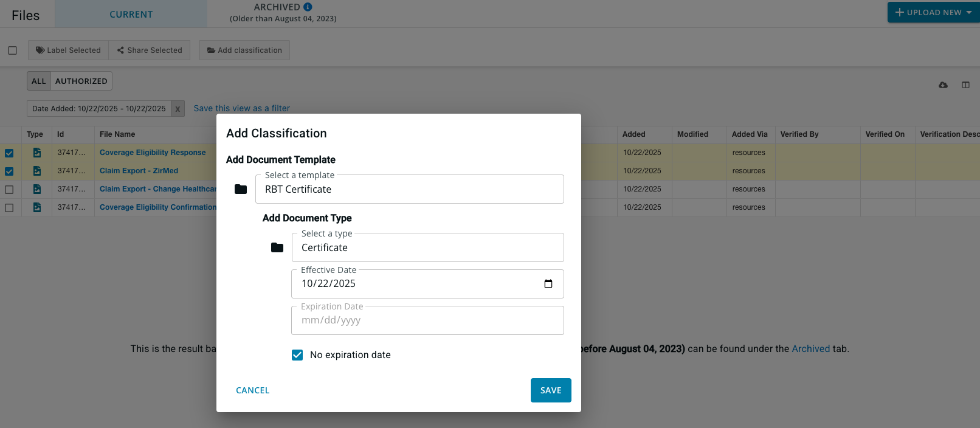Click the Id cell of Claim Export - ZirMed
Image resolution: width=980 pixels, height=428 pixels.
(72, 171)
